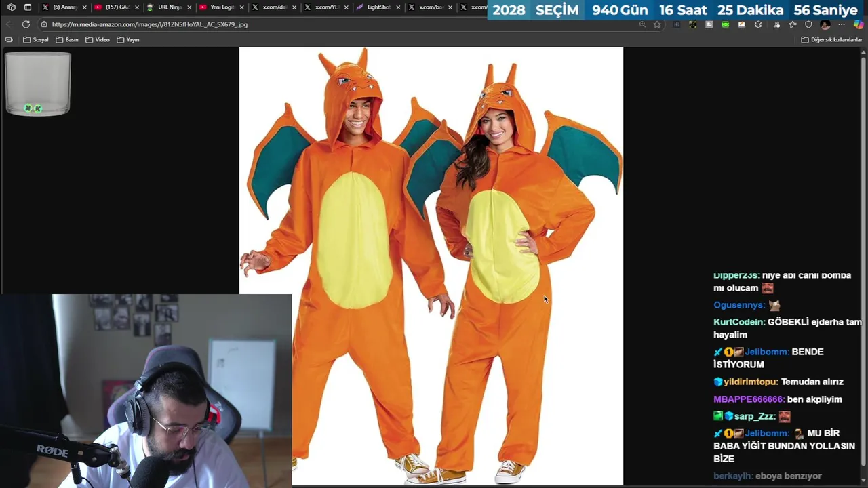Open the green HOX extension icon

pyautogui.click(x=726, y=24)
